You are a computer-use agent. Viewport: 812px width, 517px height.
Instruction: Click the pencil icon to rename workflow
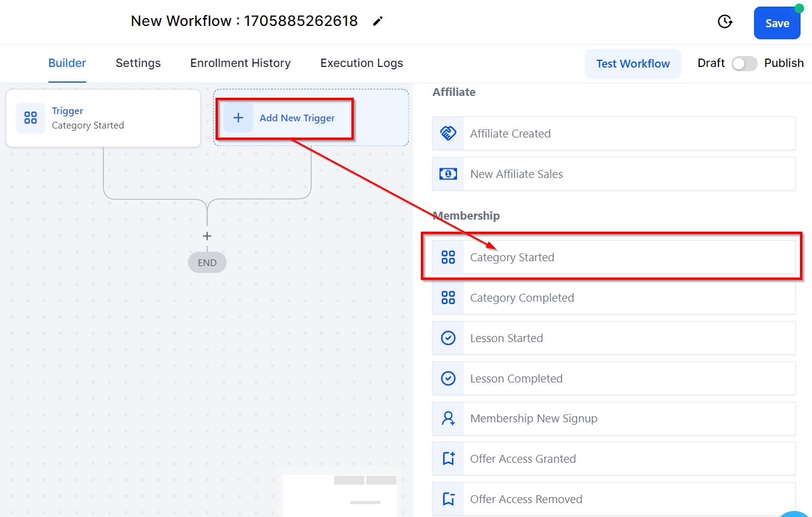pos(378,22)
